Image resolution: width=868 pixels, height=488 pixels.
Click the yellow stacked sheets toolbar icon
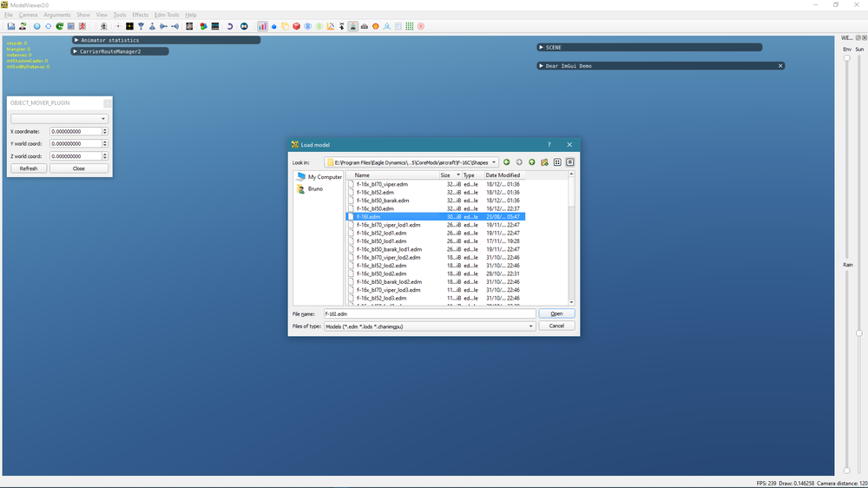(285, 26)
